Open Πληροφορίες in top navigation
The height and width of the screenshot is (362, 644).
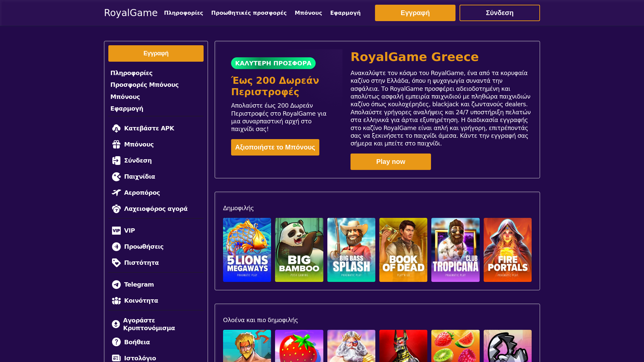(183, 13)
